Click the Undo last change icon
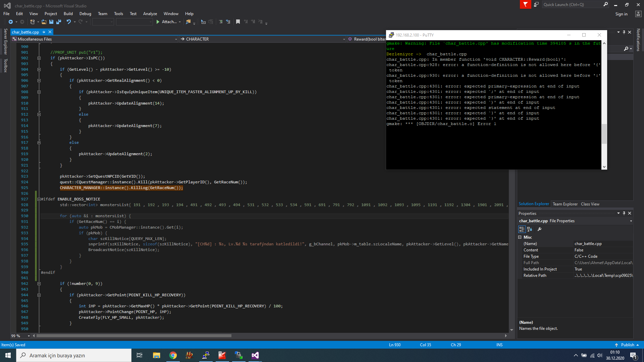 click(68, 22)
